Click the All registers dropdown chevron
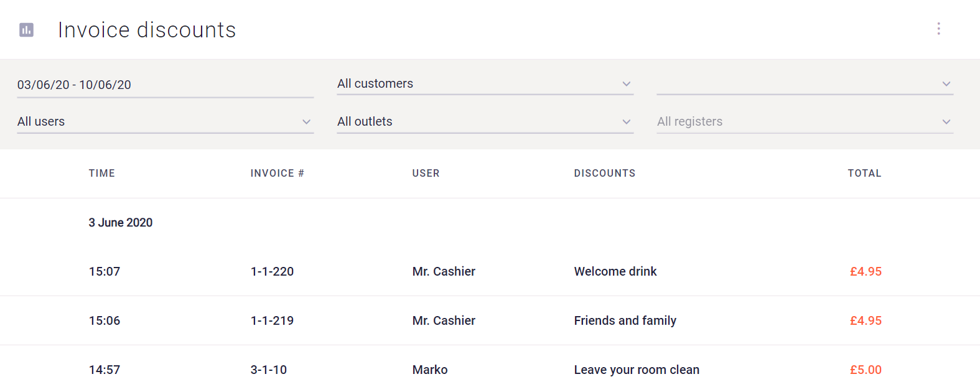Screen dimensions: 980x392 [947, 122]
